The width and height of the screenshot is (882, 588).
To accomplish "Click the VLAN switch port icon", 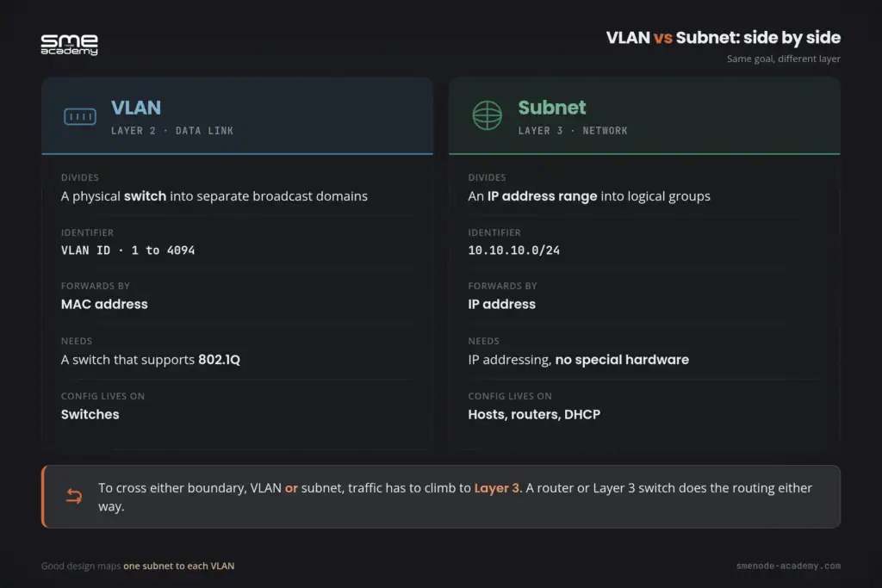I will click(x=80, y=116).
